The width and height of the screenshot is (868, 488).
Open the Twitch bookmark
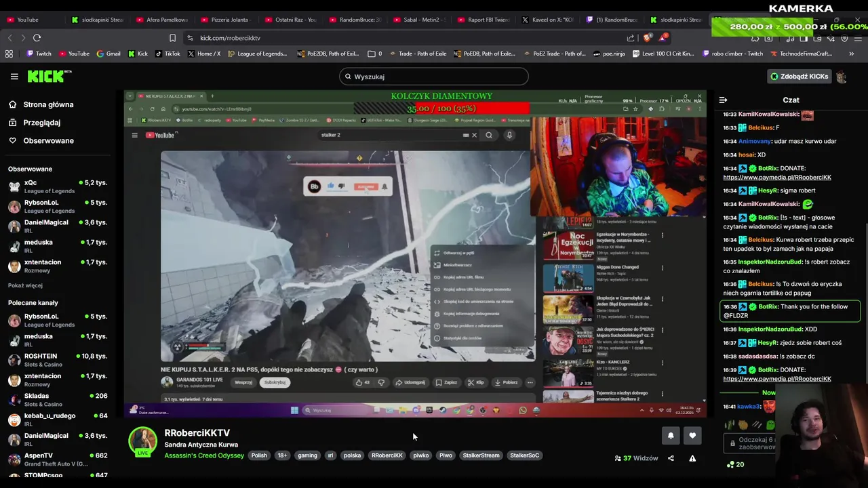pyautogui.click(x=39, y=54)
